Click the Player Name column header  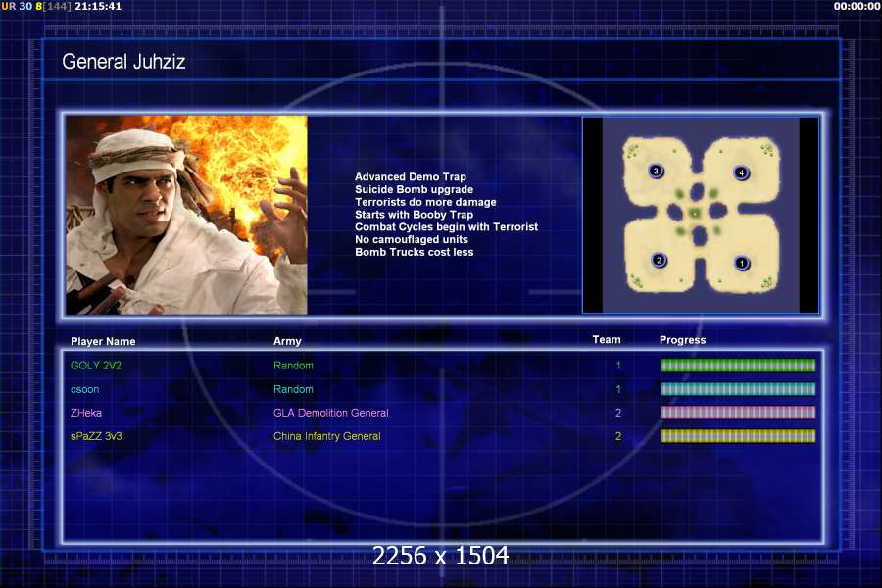(x=103, y=342)
